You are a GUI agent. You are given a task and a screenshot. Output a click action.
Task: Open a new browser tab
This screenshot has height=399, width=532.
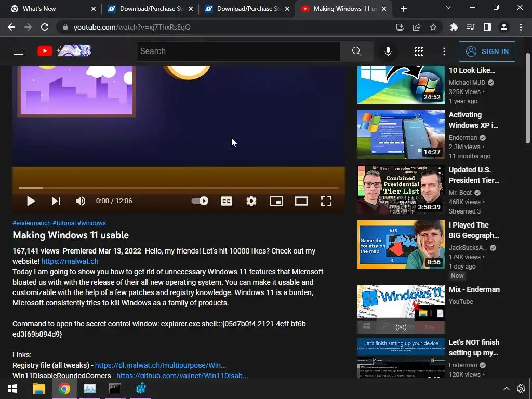click(403, 9)
